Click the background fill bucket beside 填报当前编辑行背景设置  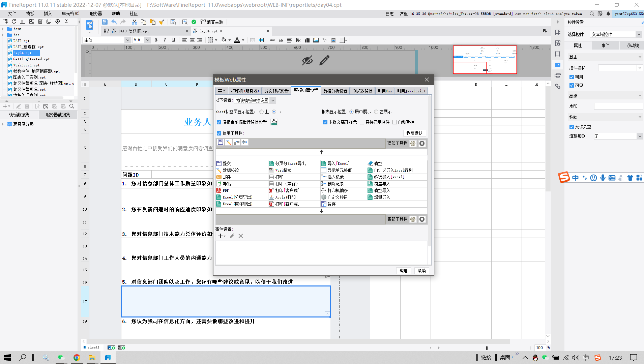[274, 122]
